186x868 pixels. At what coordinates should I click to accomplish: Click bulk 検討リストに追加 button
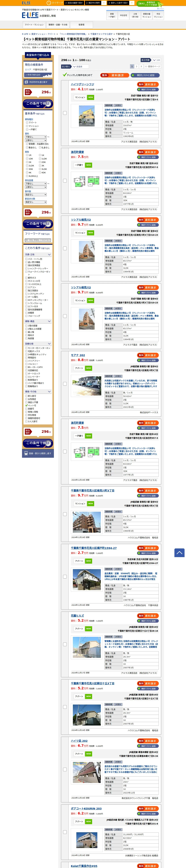tap(145, 75)
